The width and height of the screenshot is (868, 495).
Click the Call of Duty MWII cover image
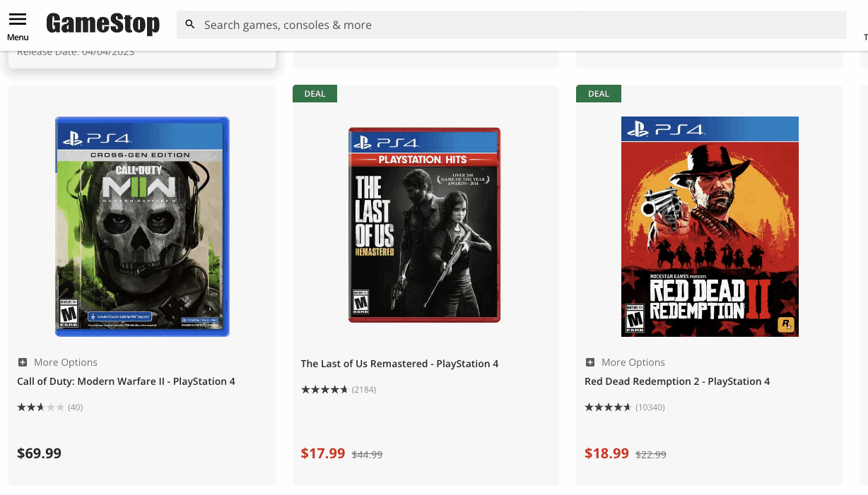coord(142,226)
